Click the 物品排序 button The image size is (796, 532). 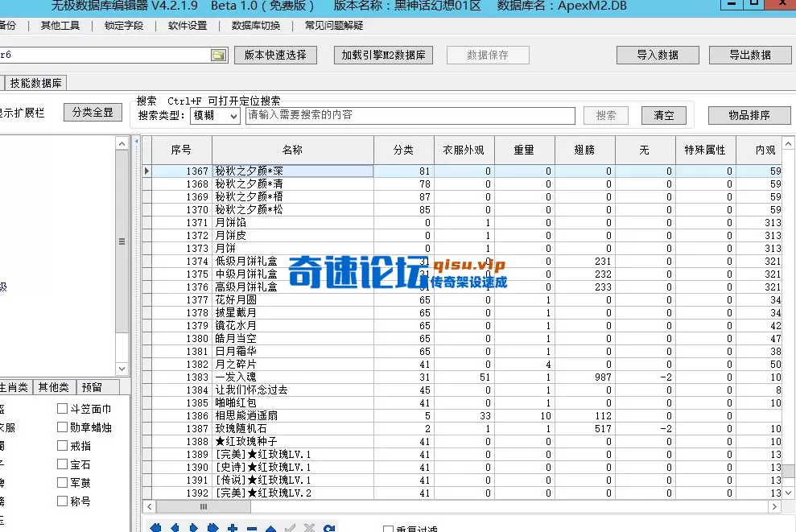[x=749, y=115]
